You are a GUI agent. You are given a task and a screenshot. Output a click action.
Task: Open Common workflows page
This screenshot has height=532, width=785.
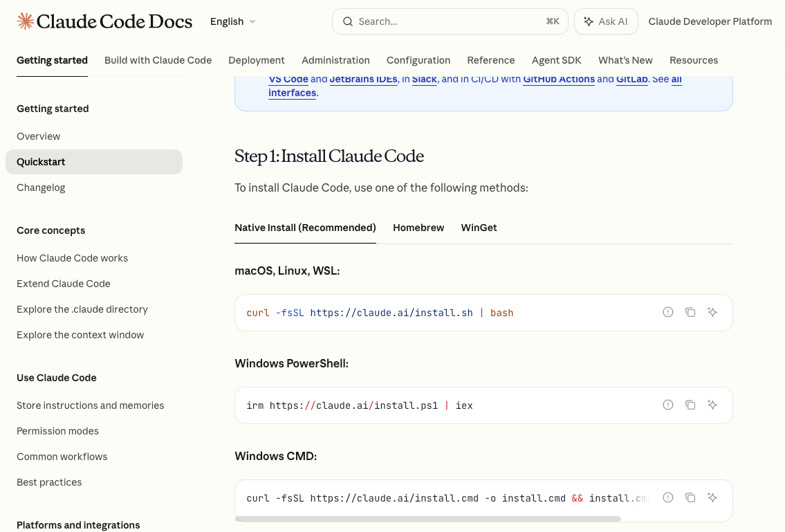[62, 457]
